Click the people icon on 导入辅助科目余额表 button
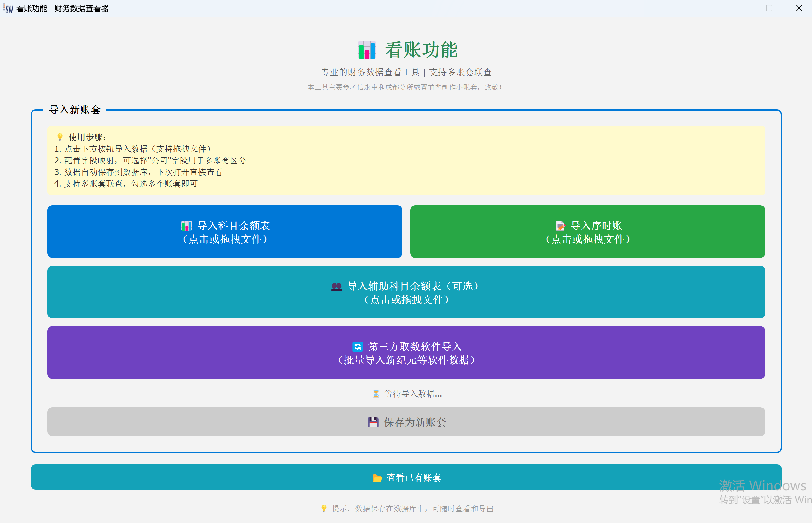The image size is (812, 523). pos(336,287)
